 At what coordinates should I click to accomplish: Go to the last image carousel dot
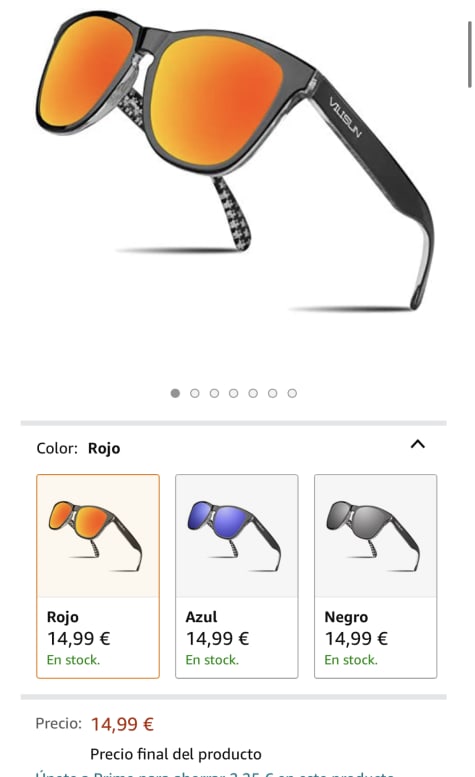click(x=292, y=393)
